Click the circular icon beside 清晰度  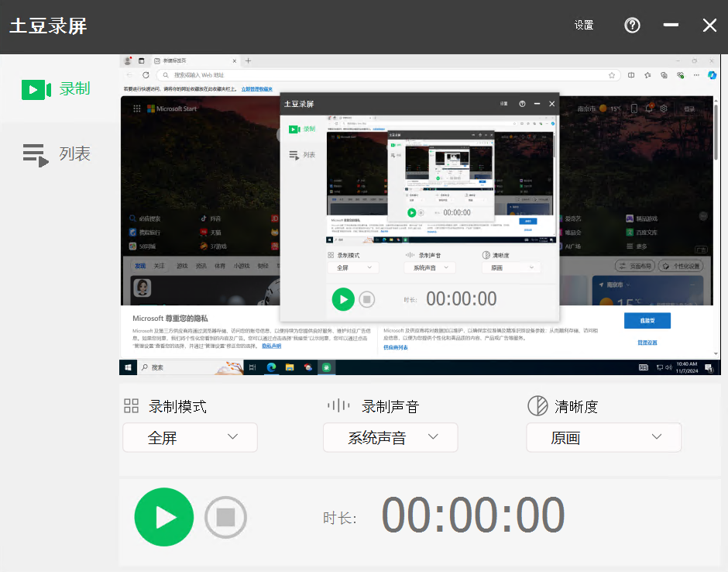click(537, 405)
